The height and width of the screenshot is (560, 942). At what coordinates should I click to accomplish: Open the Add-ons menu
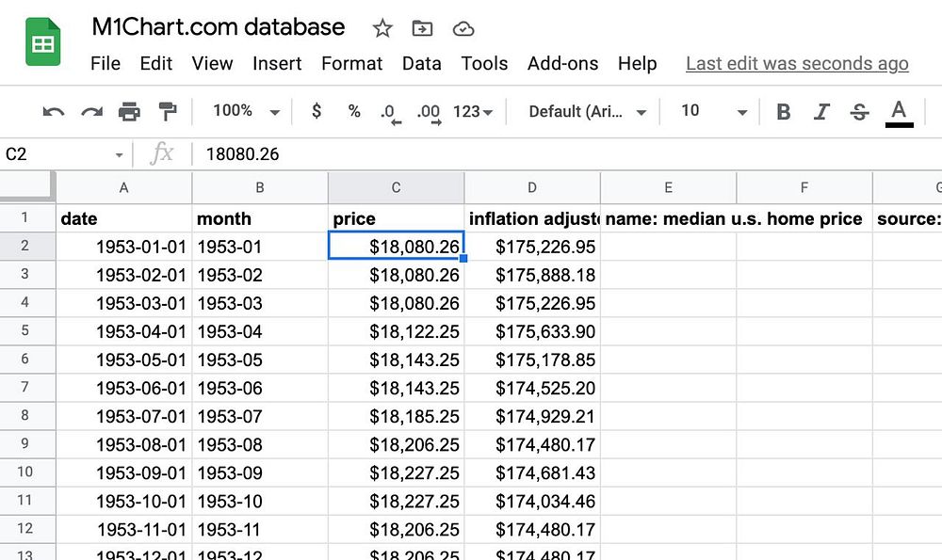click(x=562, y=64)
